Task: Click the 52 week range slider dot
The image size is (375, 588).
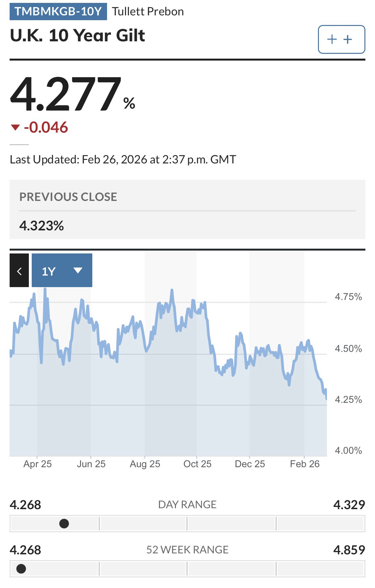Action: tap(21, 569)
